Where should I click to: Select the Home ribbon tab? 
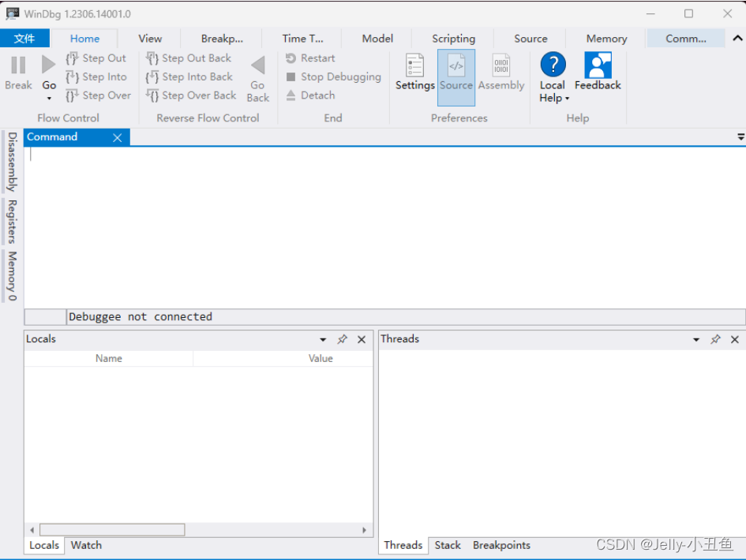84,39
